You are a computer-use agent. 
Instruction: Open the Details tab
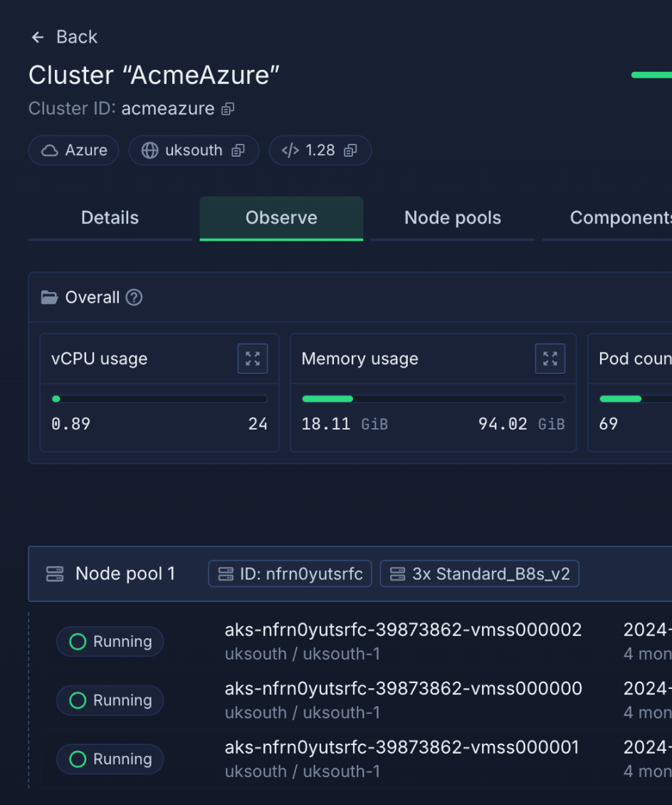pyautogui.click(x=110, y=218)
